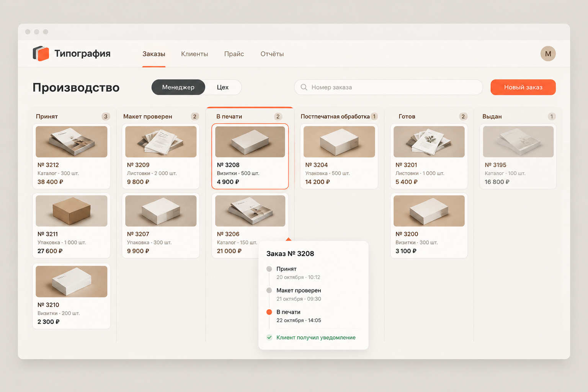
Task: Click the Принят column count badge
Action: coord(106,116)
